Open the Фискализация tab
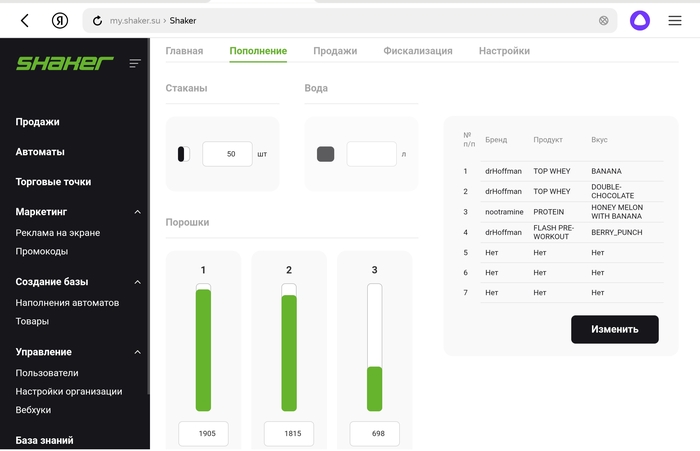This screenshot has height=451, width=700. point(417,51)
